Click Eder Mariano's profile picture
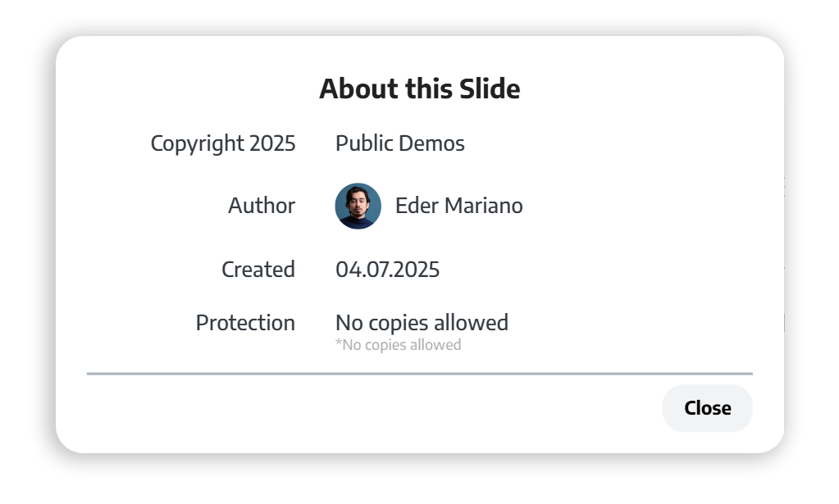839x504 pixels. [358, 206]
